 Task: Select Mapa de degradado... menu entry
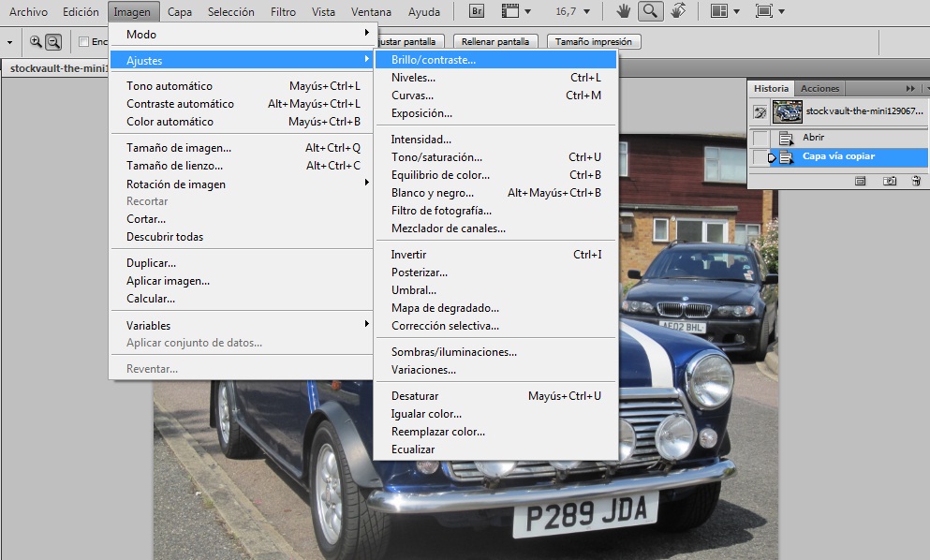point(495,307)
